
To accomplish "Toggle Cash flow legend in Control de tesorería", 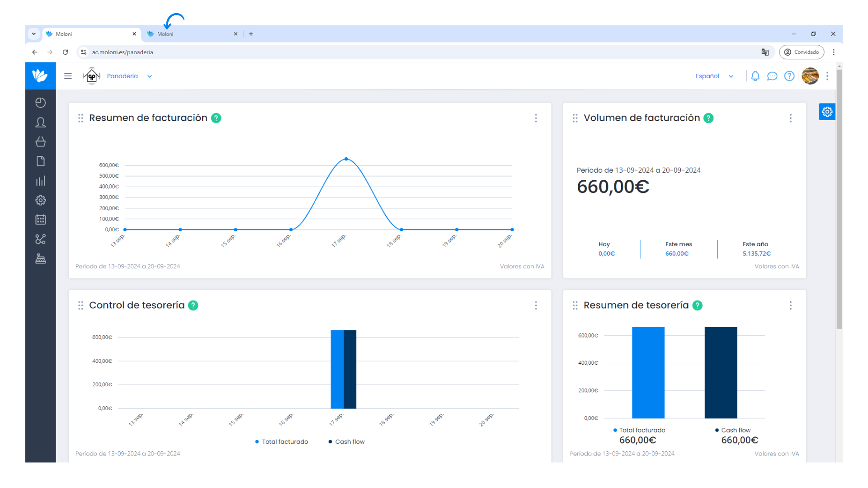I will click(346, 441).
